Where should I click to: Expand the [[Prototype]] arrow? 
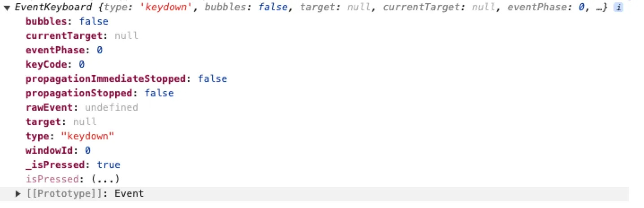(x=18, y=194)
